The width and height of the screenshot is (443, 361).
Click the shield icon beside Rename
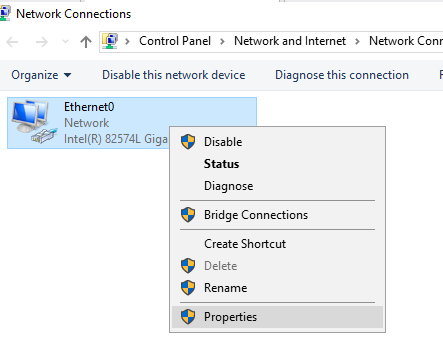(188, 288)
